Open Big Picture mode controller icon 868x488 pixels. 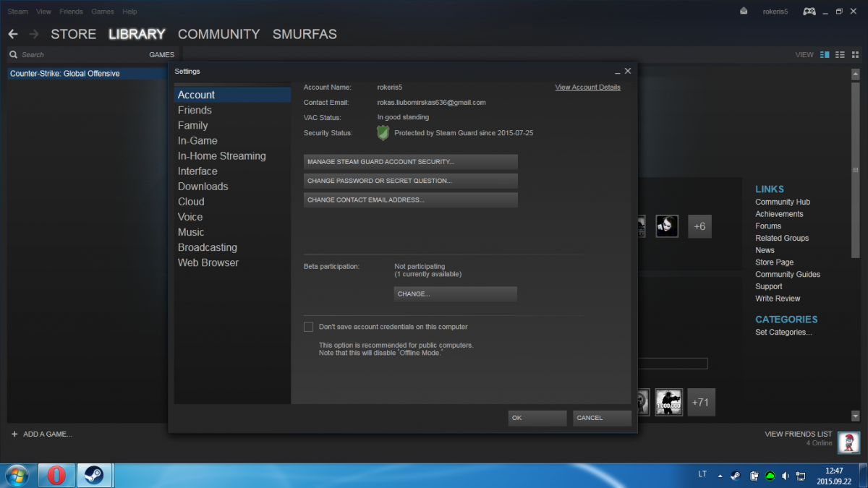(809, 11)
